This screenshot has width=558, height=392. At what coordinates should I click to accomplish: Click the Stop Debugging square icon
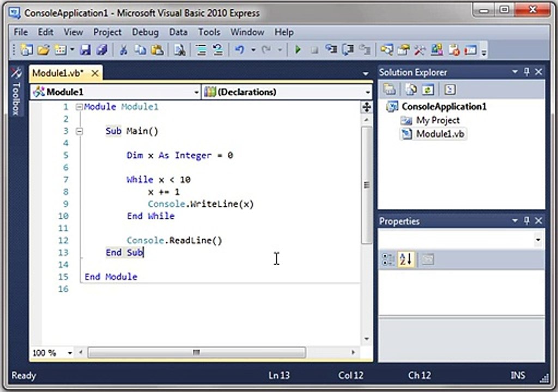(x=314, y=50)
